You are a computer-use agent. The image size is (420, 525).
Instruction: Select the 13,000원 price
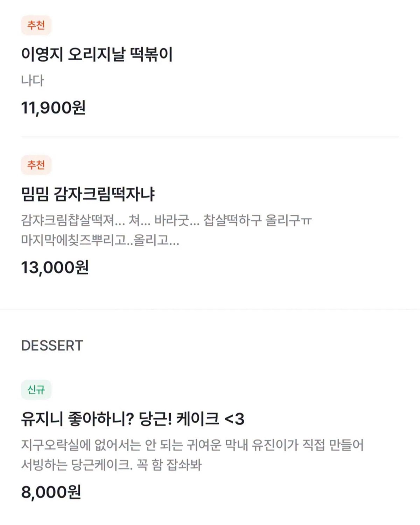click(55, 267)
